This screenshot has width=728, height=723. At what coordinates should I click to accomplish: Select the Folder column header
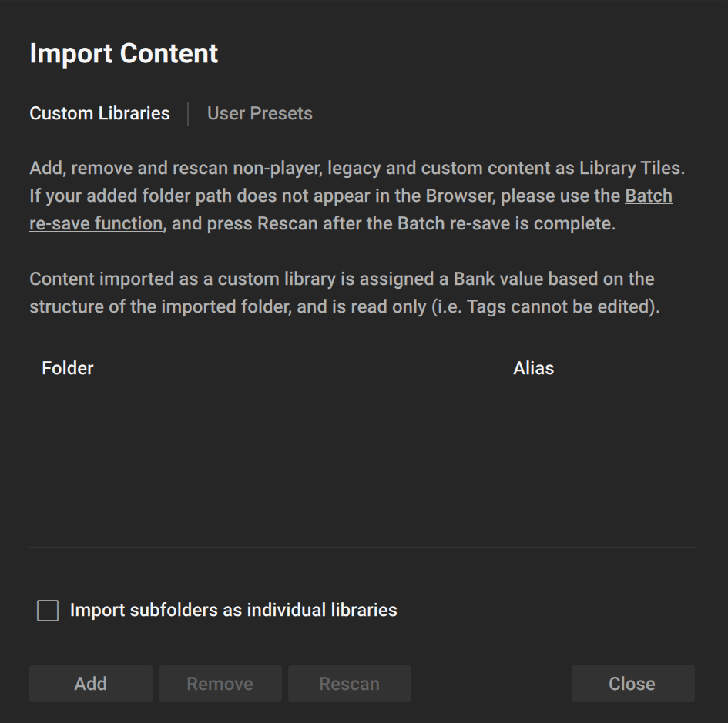click(x=68, y=368)
